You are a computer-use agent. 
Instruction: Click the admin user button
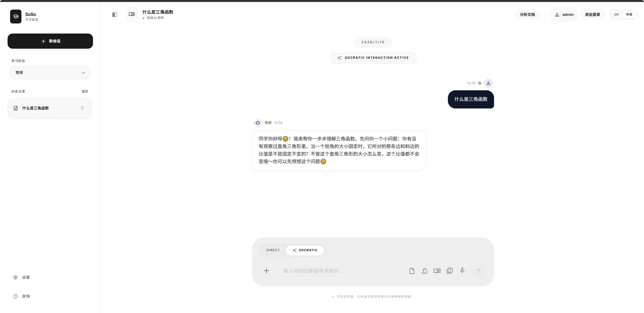click(x=564, y=15)
